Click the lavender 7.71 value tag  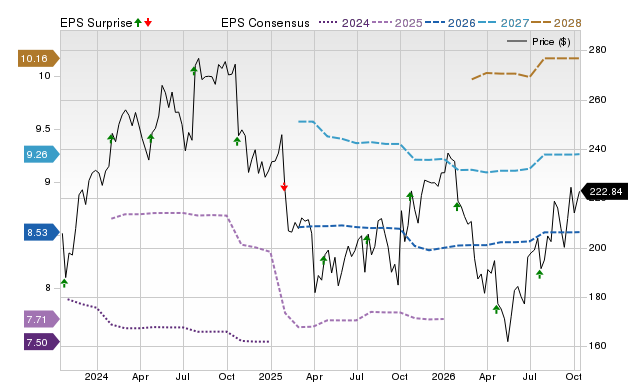42,319
